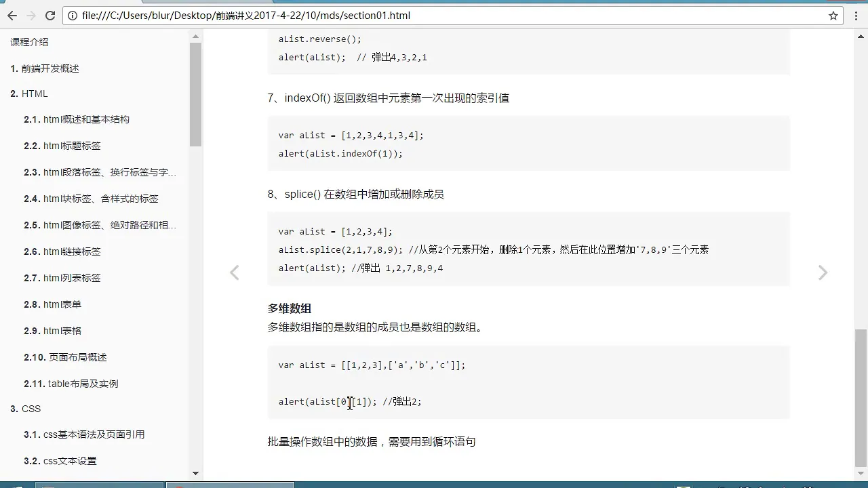Click heading 8、splice() 在数组中增加或删除成员
This screenshot has height=488, width=868.
(356, 195)
